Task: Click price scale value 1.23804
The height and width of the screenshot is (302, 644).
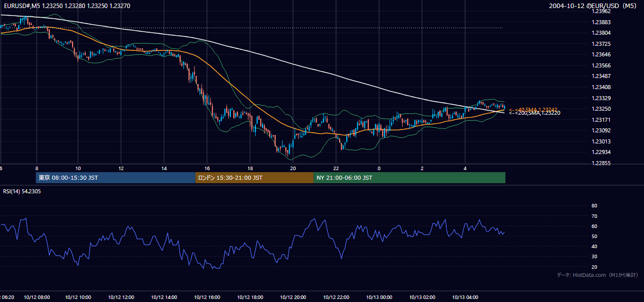Action: pyautogui.click(x=601, y=33)
